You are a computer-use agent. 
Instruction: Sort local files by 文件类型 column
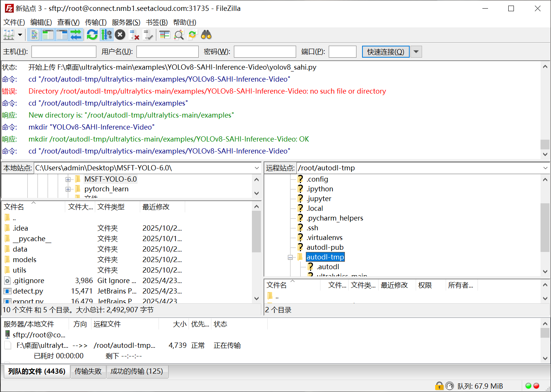[118, 207]
